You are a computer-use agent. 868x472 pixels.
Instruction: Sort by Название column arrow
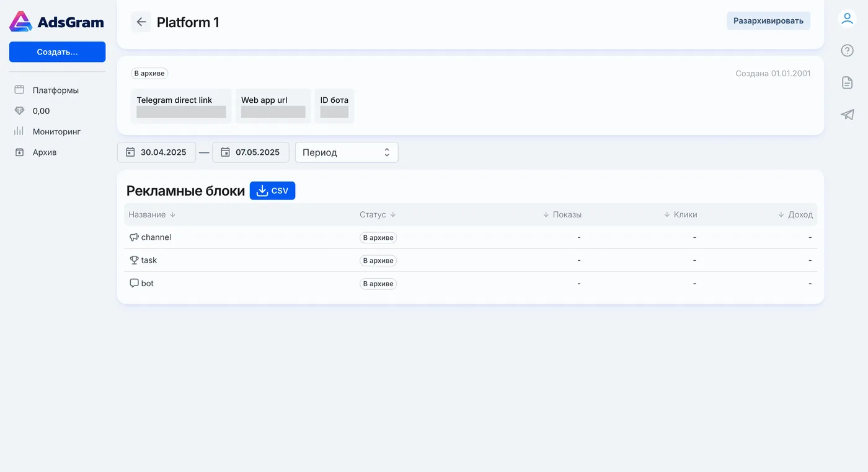pos(173,215)
